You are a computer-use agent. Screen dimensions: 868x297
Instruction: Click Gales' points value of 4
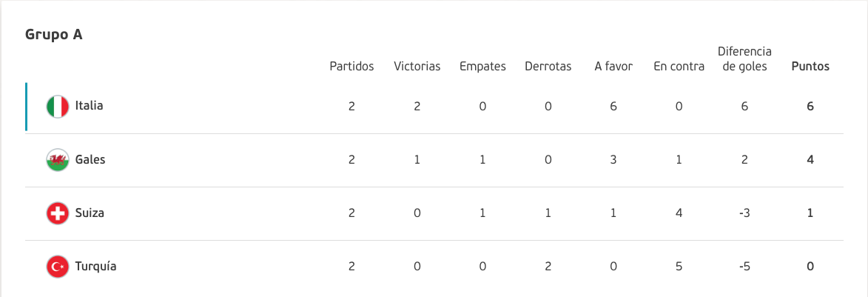click(x=810, y=159)
